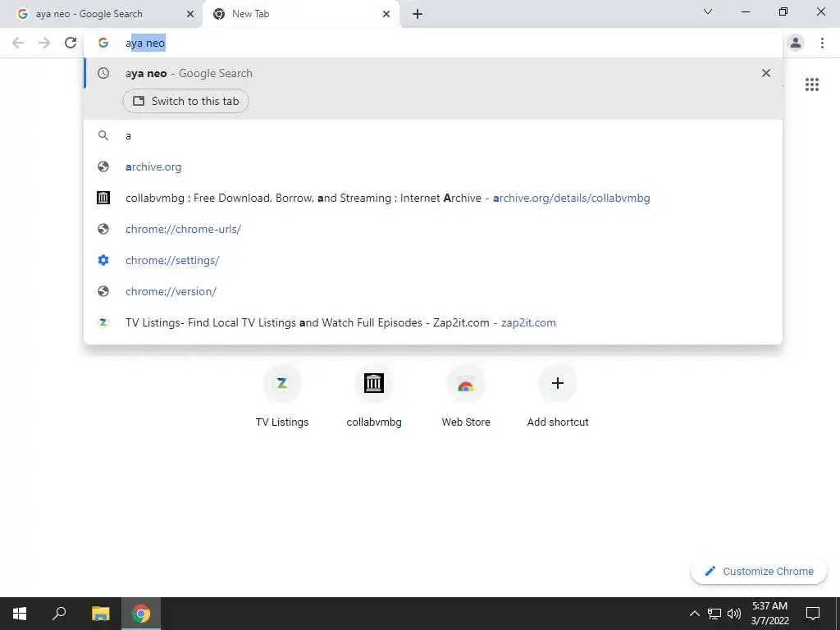Open the Chrome profile avatar
This screenshot has width=840, height=630.
796,43
